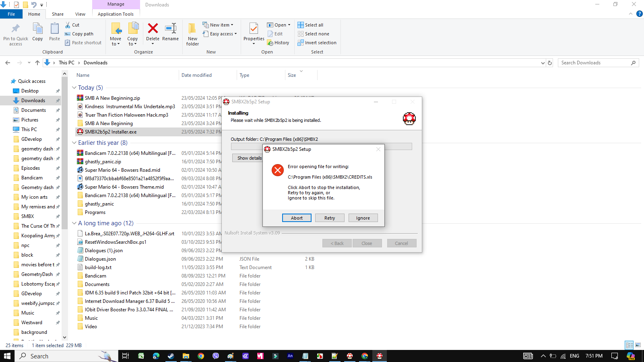Open Chrome from the taskbar
Image resolution: width=644 pixels, height=362 pixels.
(x=201, y=356)
